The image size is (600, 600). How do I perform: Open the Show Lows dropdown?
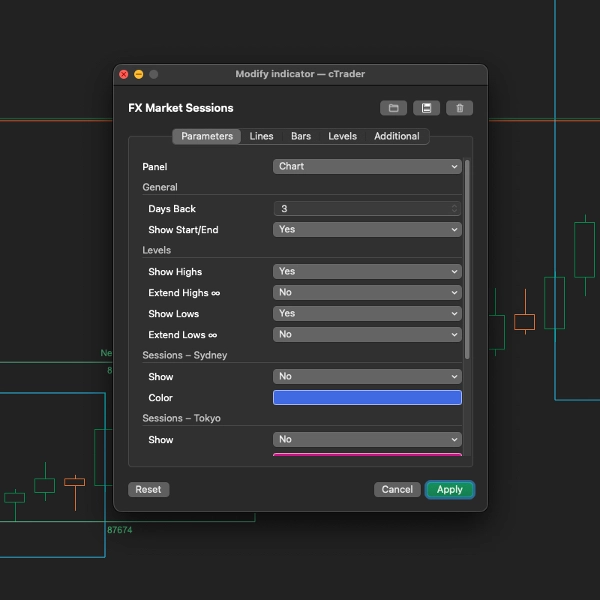[367, 314]
